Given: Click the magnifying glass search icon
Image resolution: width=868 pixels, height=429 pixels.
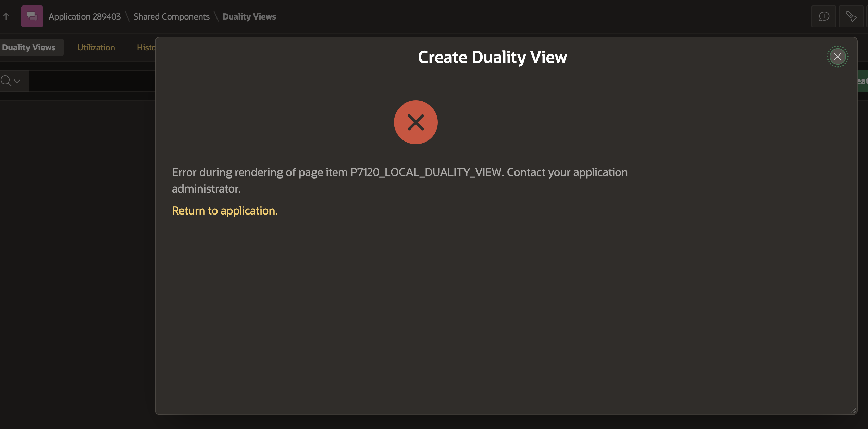Looking at the screenshot, I should (6, 81).
